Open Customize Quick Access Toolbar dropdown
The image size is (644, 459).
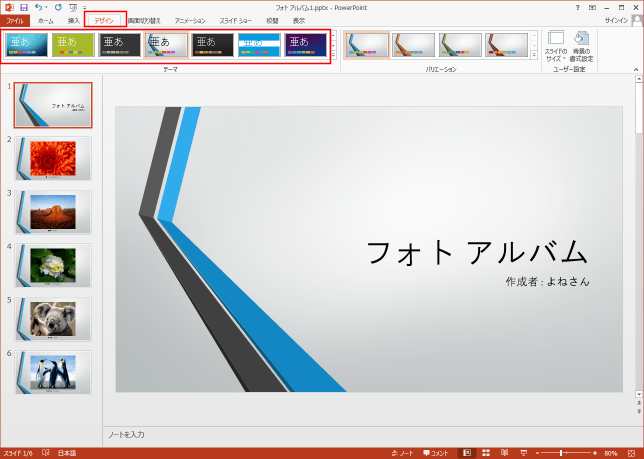pos(85,7)
